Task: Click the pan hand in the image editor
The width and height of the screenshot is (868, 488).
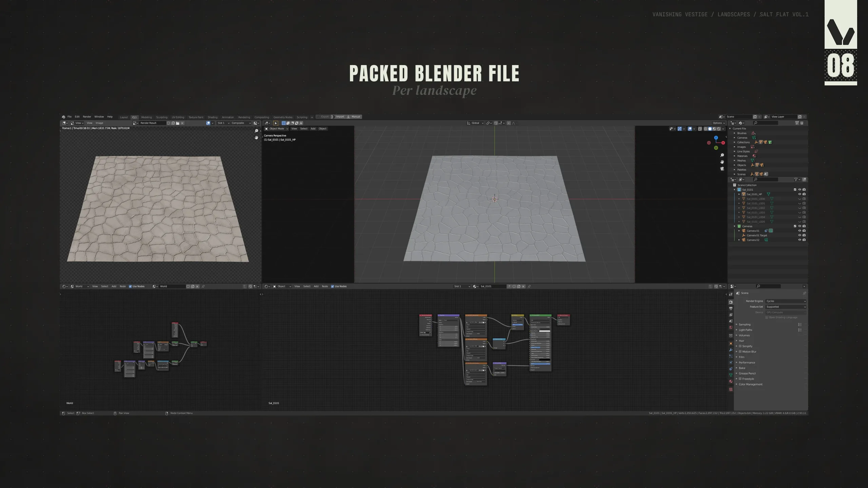Action: 256,138
